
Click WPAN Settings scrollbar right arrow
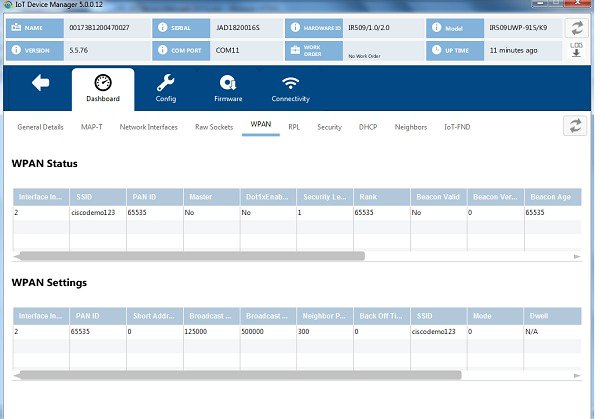point(577,375)
